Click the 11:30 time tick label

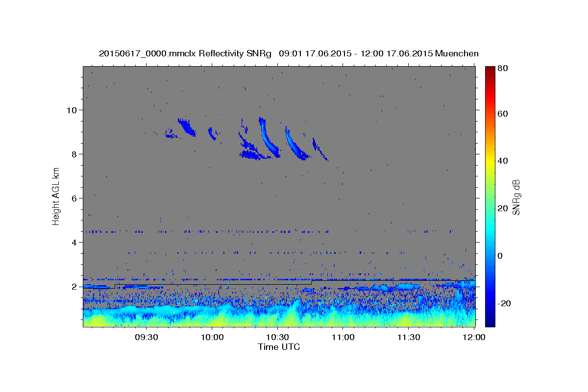409,338
